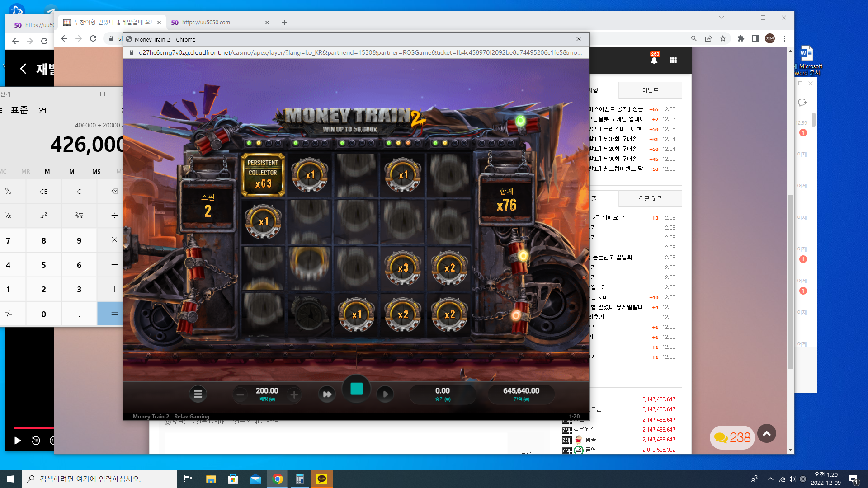Open KakaoTalk from the taskbar
The height and width of the screenshot is (488, 868).
(322, 479)
